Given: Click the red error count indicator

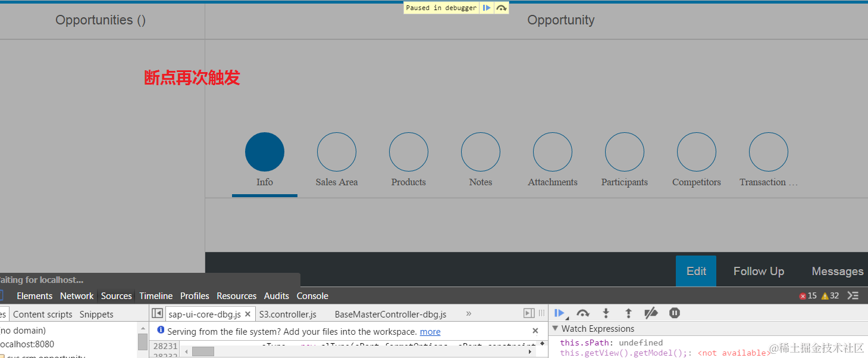Looking at the screenshot, I should pyautogui.click(x=808, y=296).
